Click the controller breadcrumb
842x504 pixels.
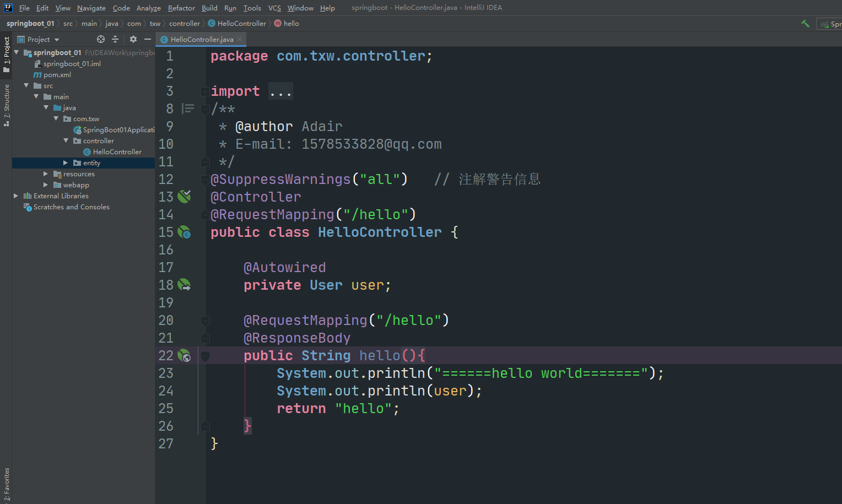[185, 23]
